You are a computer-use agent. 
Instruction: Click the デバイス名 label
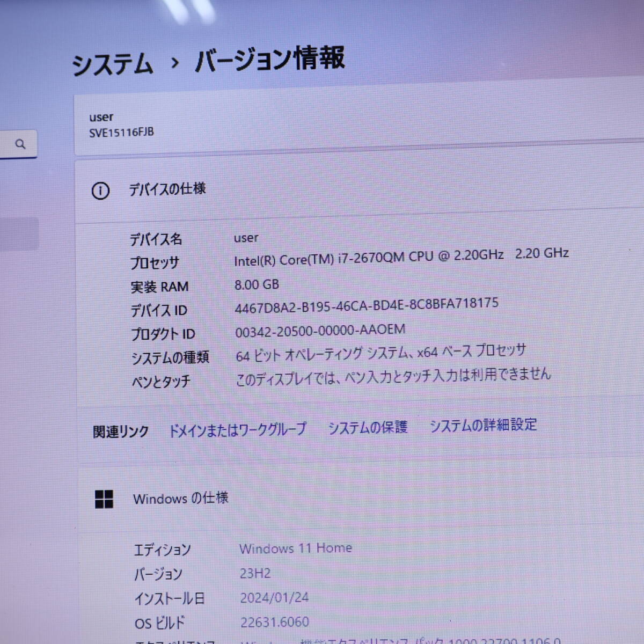click(x=156, y=239)
